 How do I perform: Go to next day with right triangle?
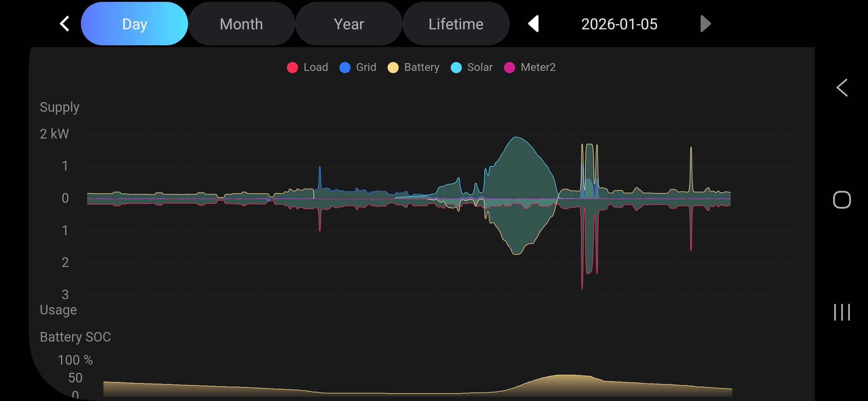(705, 24)
